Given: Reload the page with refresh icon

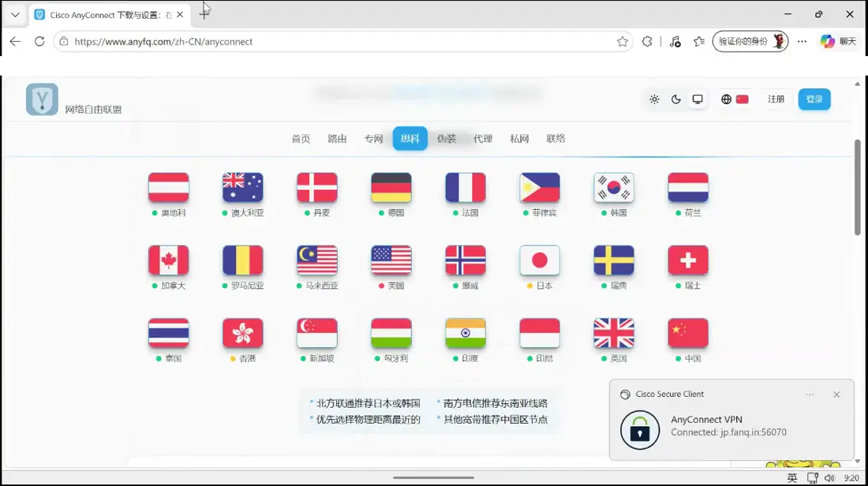Looking at the screenshot, I should click(39, 42).
